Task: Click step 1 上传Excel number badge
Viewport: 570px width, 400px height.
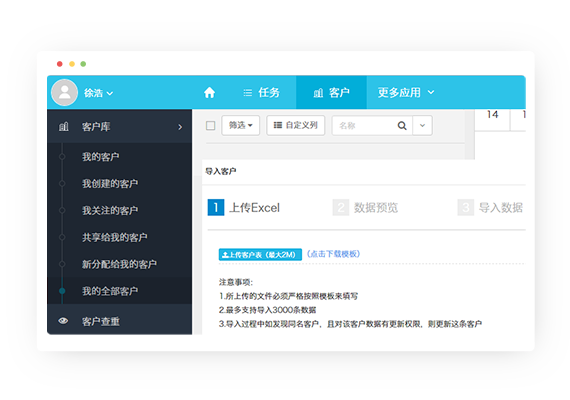Action: coord(216,208)
